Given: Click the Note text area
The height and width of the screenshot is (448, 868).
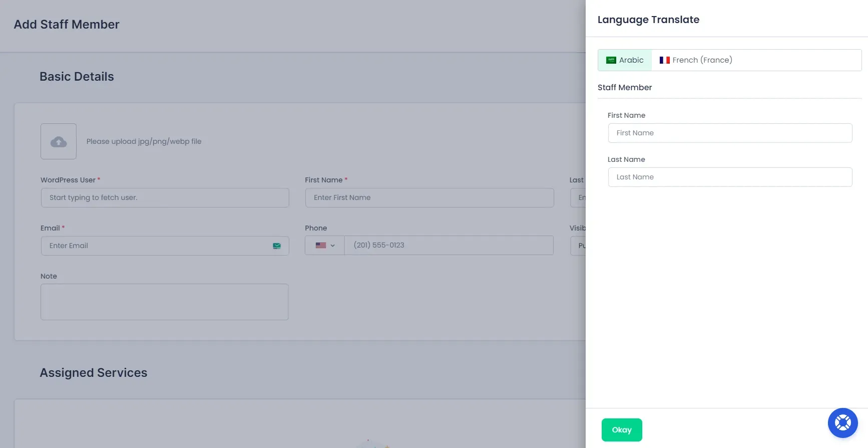Looking at the screenshot, I should point(165,302).
